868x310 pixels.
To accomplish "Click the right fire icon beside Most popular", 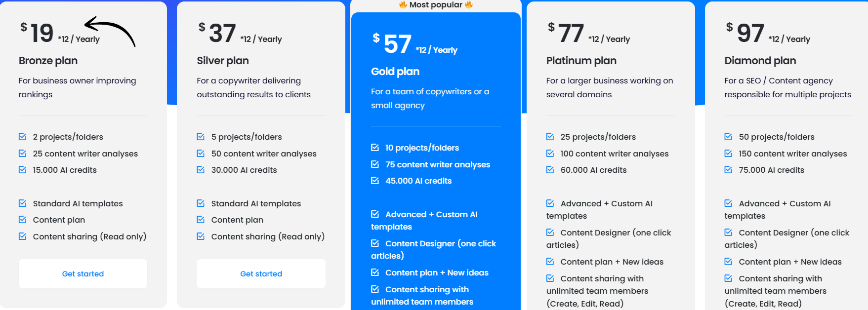I will (x=469, y=5).
